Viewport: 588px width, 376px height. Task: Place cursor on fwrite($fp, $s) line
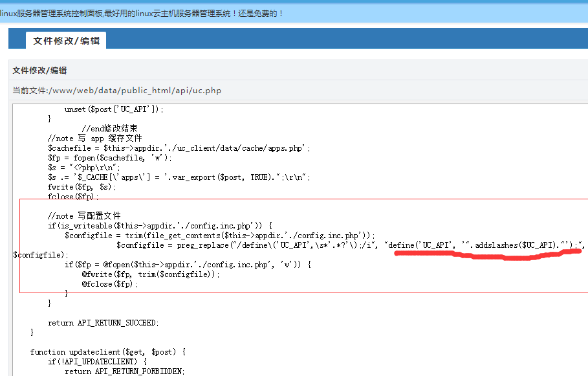(x=82, y=187)
